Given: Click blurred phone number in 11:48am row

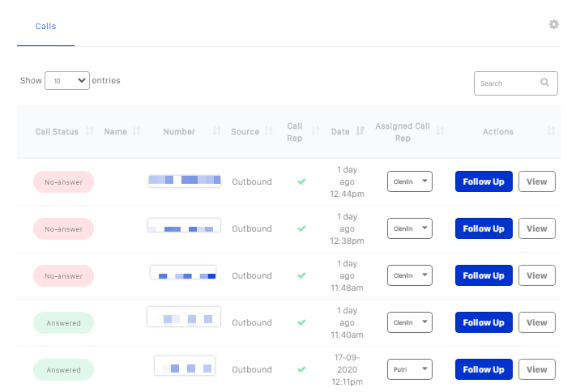Looking at the screenshot, I should coord(183,272).
